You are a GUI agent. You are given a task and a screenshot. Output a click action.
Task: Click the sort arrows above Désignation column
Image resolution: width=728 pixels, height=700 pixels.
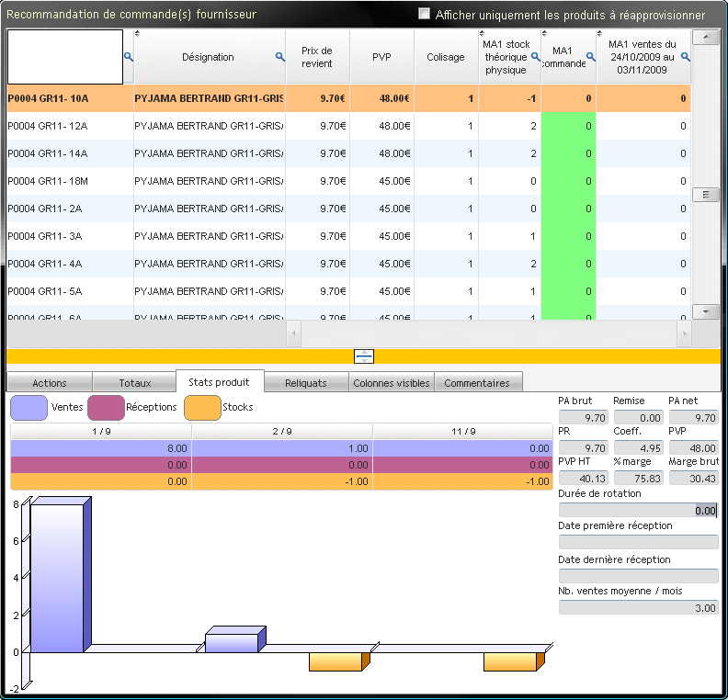pyautogui.click(x=137, y=33)
